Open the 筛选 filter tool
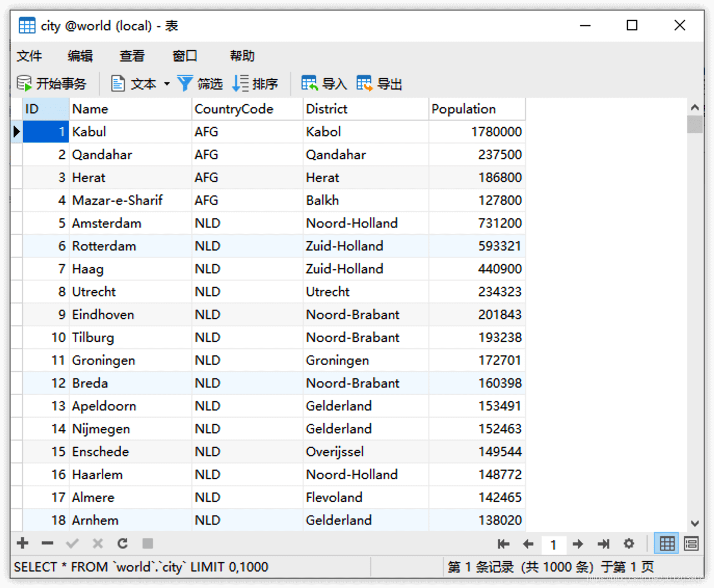The height and width of the screenshot is (588, 714). 201,83
